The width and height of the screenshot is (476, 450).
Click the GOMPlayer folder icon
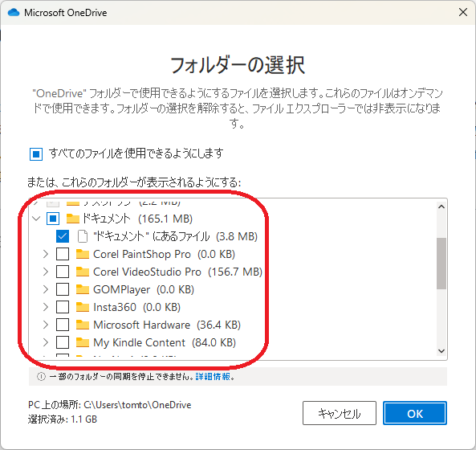click(x=82, y=289)
